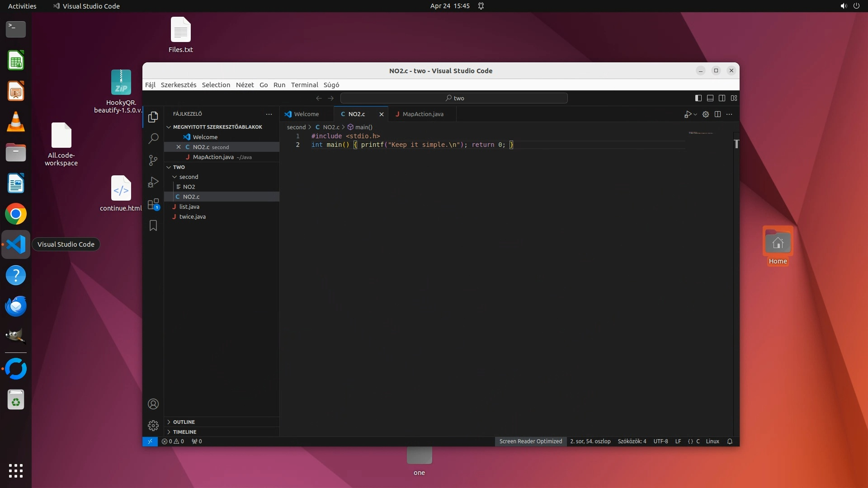Toggle the secondary side bar layout button
868x488 pixels.
pyautogui.click(x=722, y=98)
